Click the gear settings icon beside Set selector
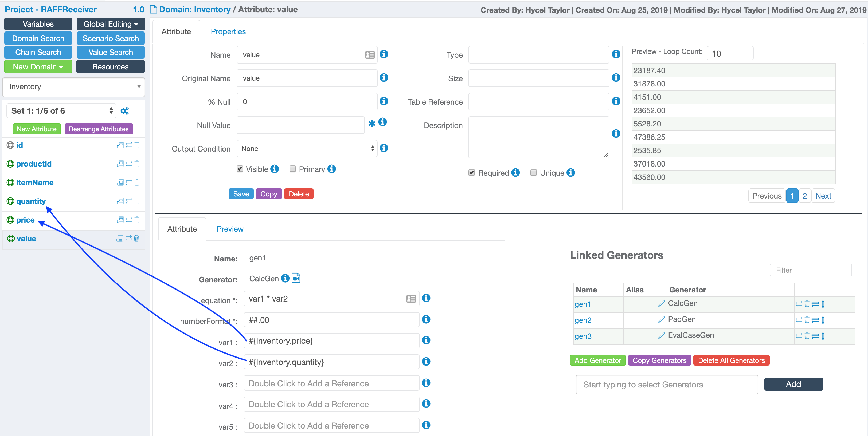 coord(125,111)
